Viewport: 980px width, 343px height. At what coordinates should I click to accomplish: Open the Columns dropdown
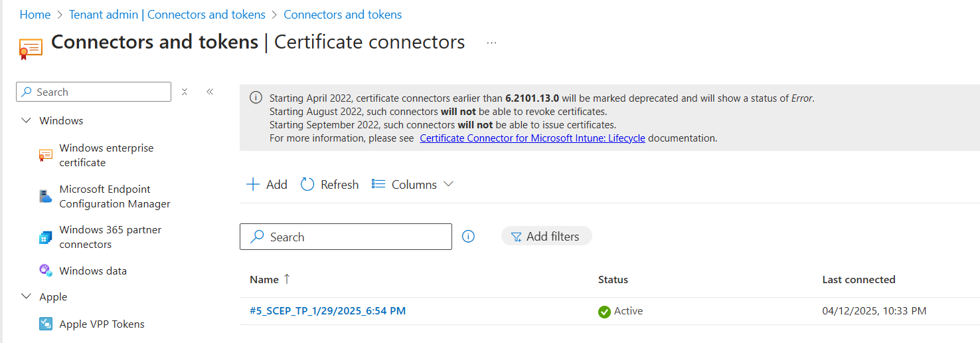[x=413, y=184]
